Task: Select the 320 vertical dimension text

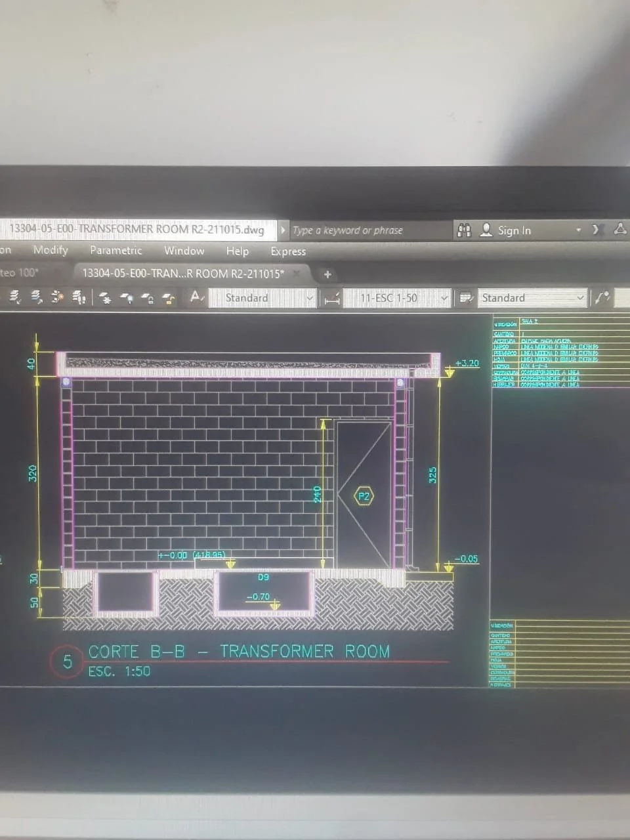Action: click(33, 474)
